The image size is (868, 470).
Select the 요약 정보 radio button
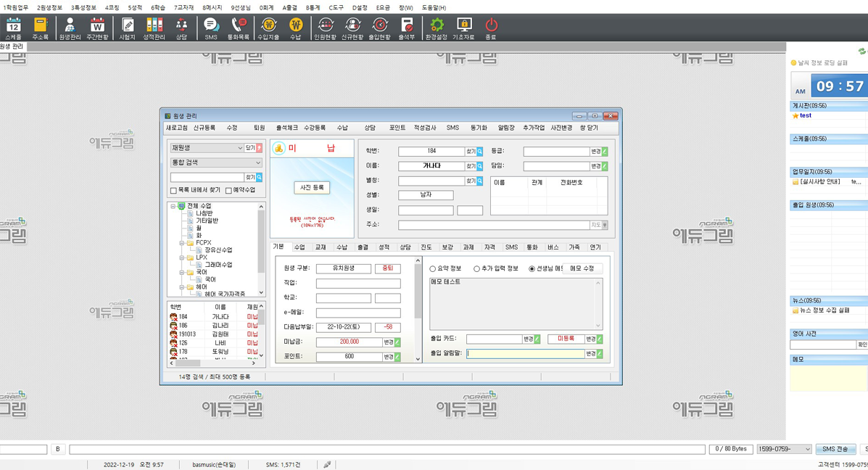(433, 269)
